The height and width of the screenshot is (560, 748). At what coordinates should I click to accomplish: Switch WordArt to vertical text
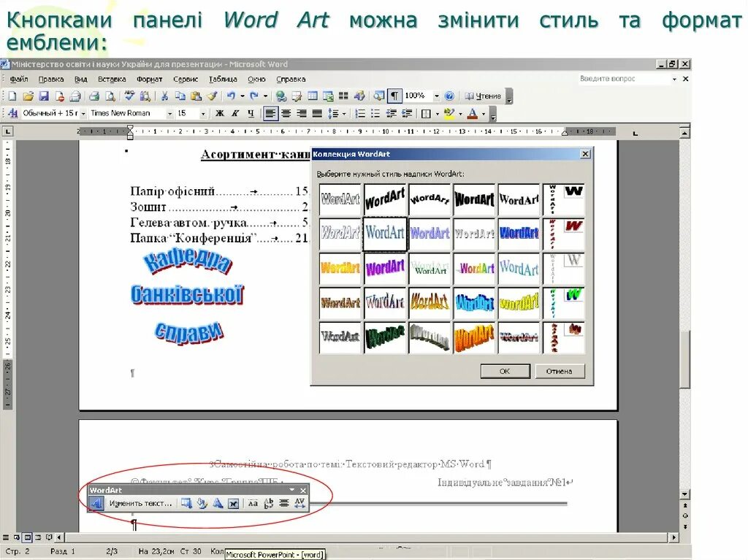269,503
